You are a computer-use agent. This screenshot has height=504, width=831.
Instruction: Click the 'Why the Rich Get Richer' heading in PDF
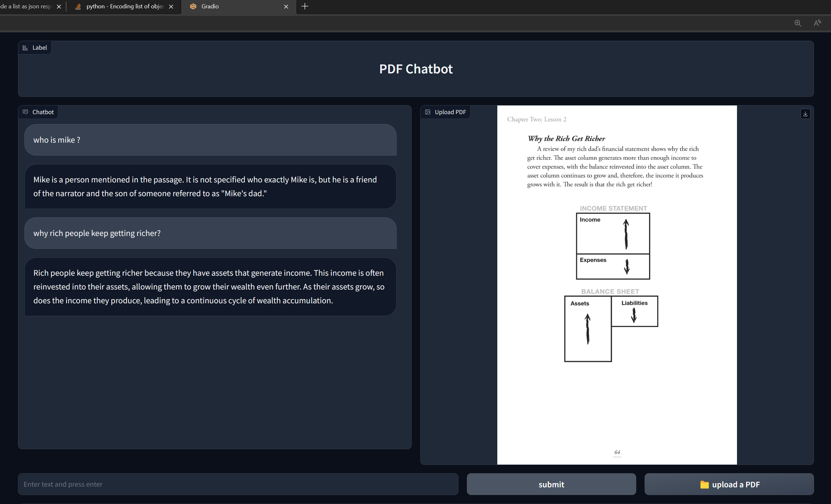coord(566,139)
